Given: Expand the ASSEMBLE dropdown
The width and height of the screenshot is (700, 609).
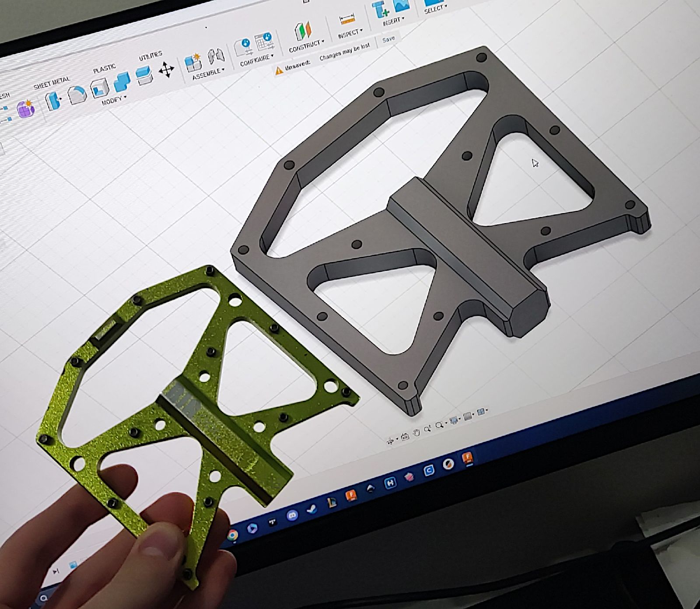Looking at the screenshot, I should click(x=208, y=73).
